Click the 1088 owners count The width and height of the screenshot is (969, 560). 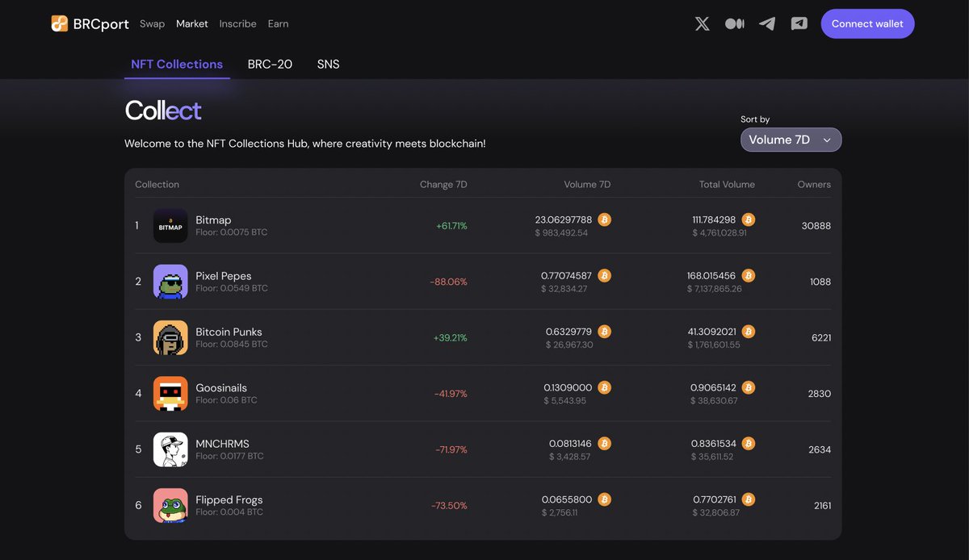point(820,282)
